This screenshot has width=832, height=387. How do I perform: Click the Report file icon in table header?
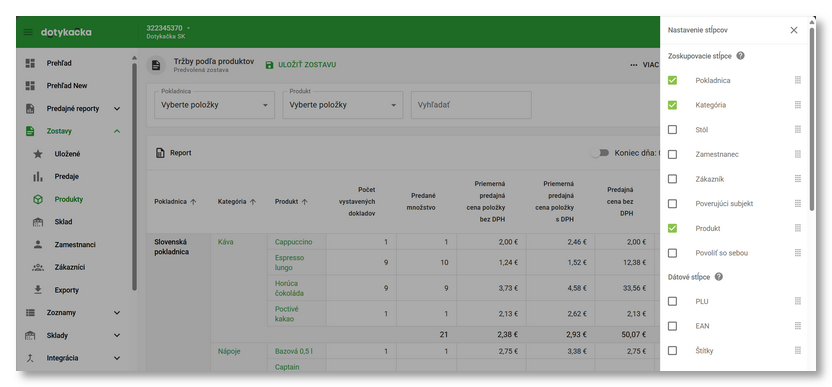160,153
